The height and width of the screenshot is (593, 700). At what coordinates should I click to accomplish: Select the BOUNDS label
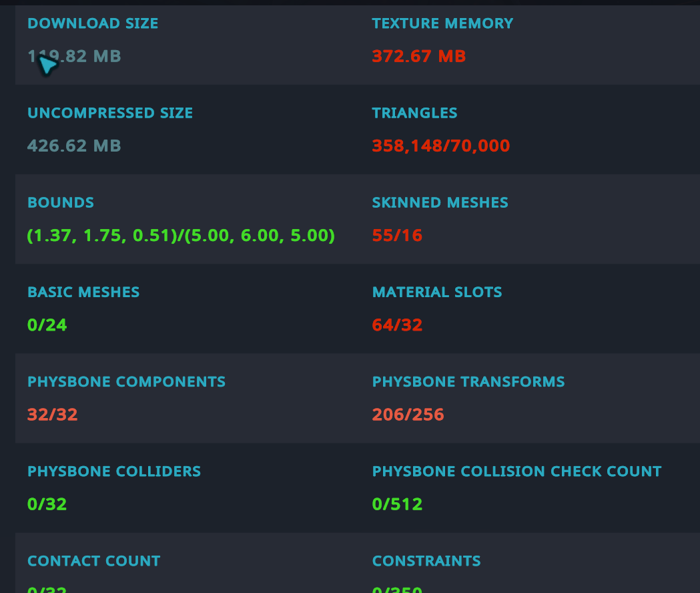(x=61, y=202)
